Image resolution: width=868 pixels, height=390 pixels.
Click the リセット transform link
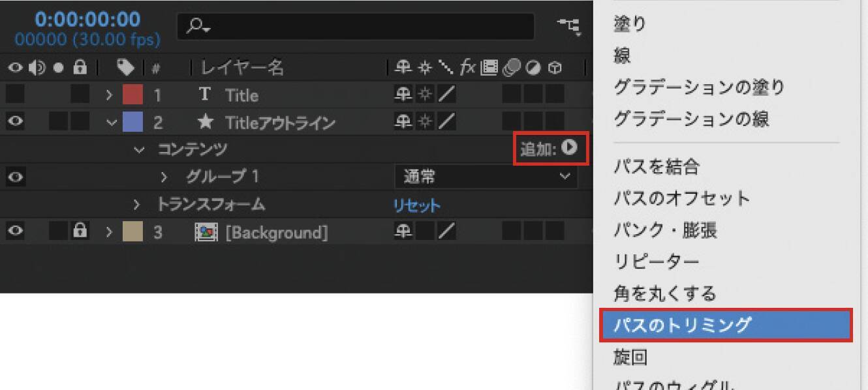(416, 205)
